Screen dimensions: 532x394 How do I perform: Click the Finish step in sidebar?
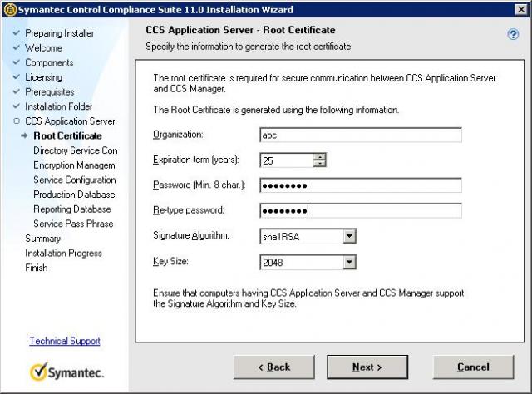(37, 268)
